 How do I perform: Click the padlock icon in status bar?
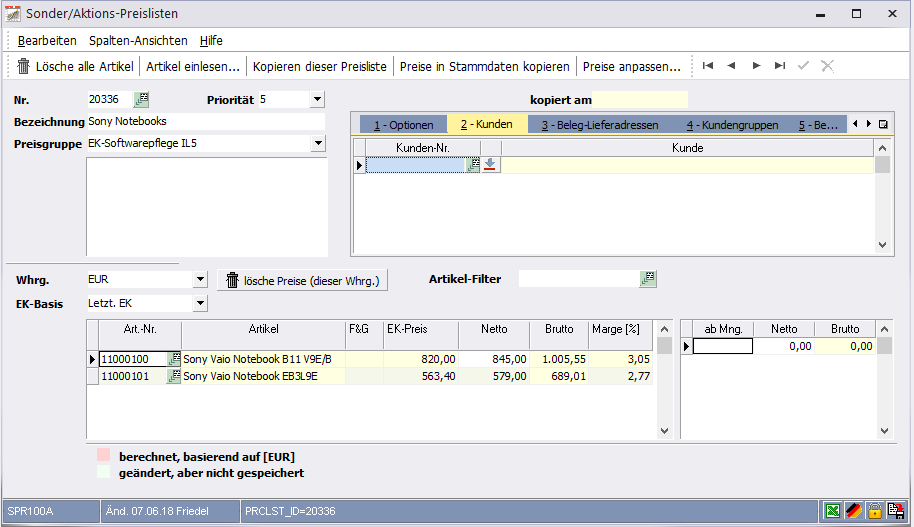point(875,511)
